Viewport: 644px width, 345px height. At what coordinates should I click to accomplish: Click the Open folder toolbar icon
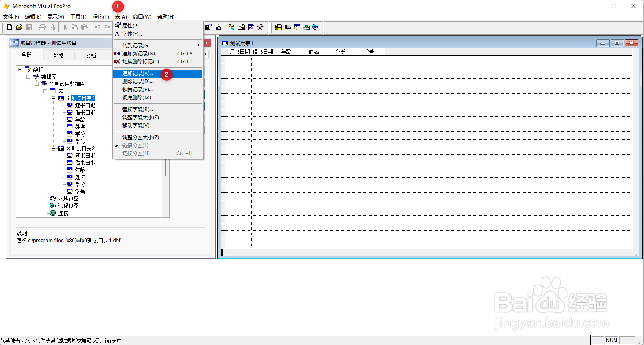pyautogui.click(x=19, y=27)
